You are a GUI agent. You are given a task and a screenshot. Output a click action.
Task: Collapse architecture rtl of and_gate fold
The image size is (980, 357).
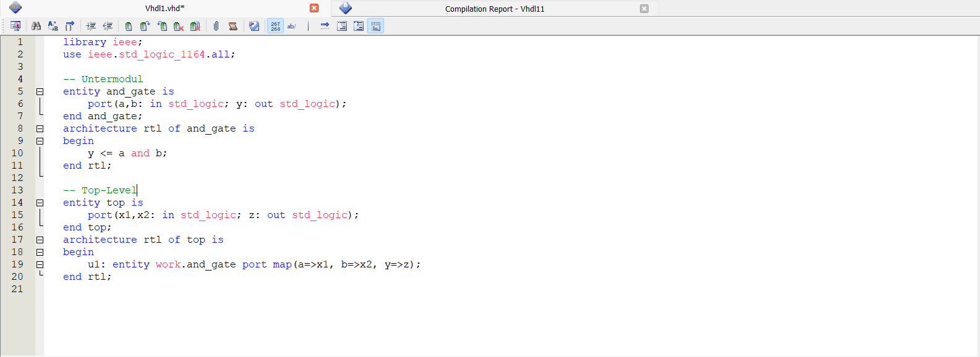pyautogui.click(x=40, y=128)
